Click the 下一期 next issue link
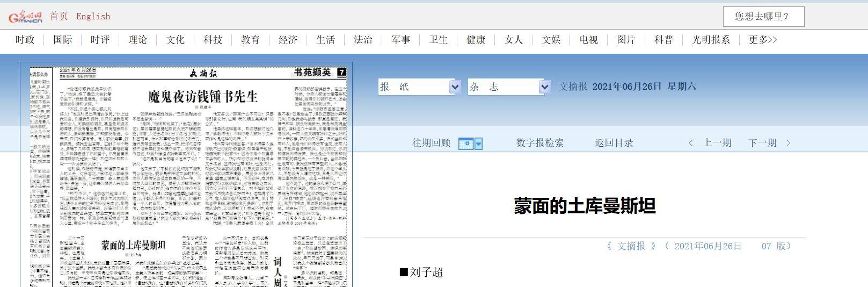This screenshot has height=287, width=868. (762, 143)
